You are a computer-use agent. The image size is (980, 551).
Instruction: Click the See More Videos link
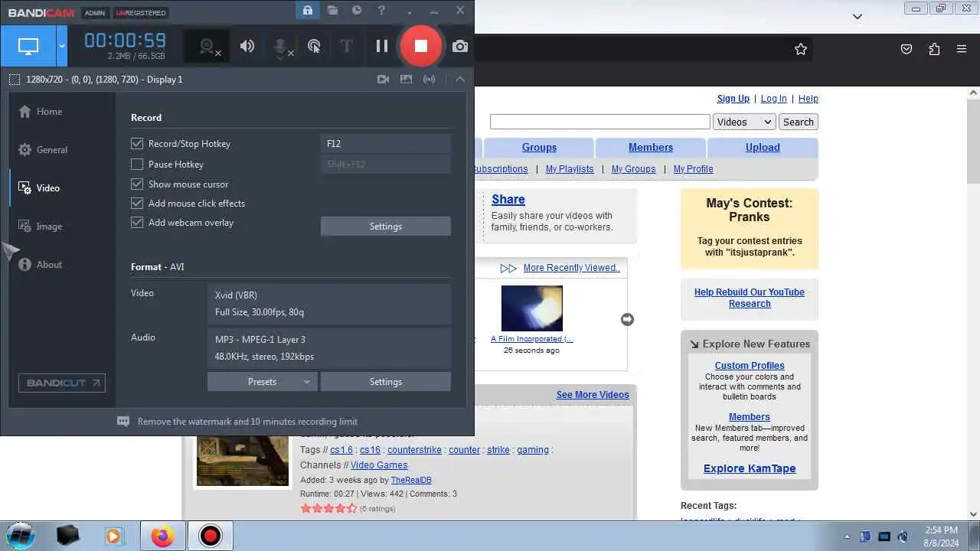[593, 395]
